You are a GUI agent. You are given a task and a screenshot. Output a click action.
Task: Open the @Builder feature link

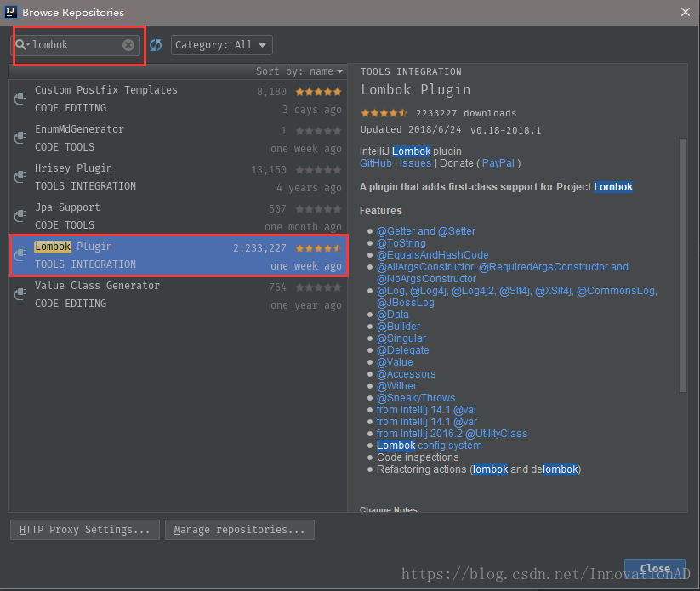pos(398,327)
